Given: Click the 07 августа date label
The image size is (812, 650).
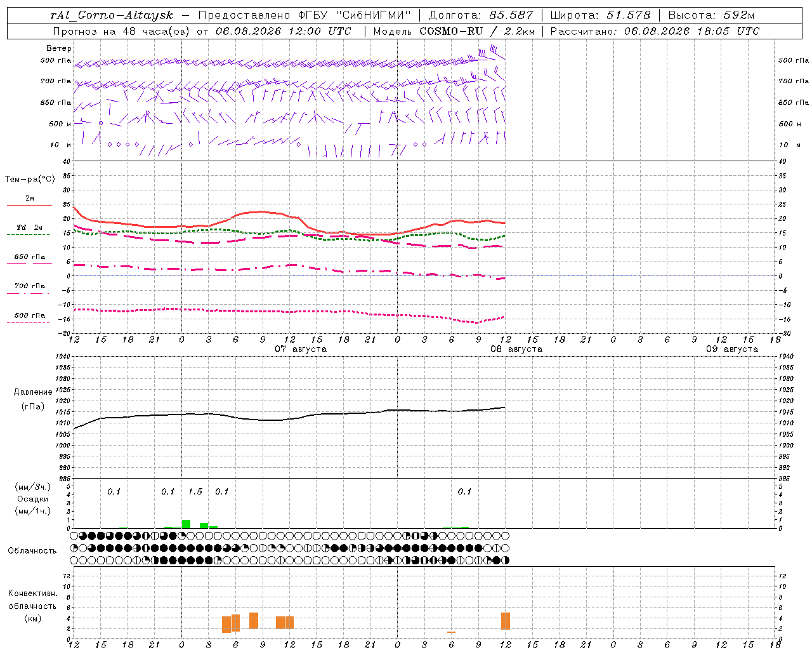Looking at the screenshot, I should click(x=301, y=349).
